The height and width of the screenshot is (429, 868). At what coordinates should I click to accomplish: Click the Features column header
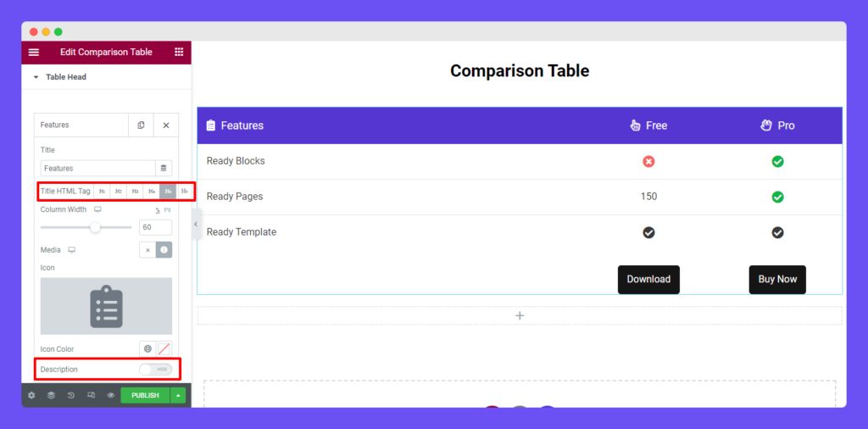(x=242, y=125)
